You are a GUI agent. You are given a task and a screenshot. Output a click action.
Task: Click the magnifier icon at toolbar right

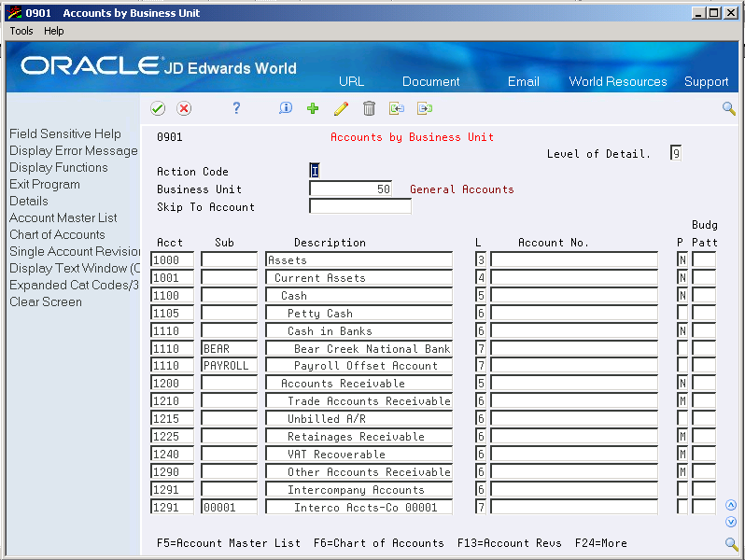[x=729, y=109]
